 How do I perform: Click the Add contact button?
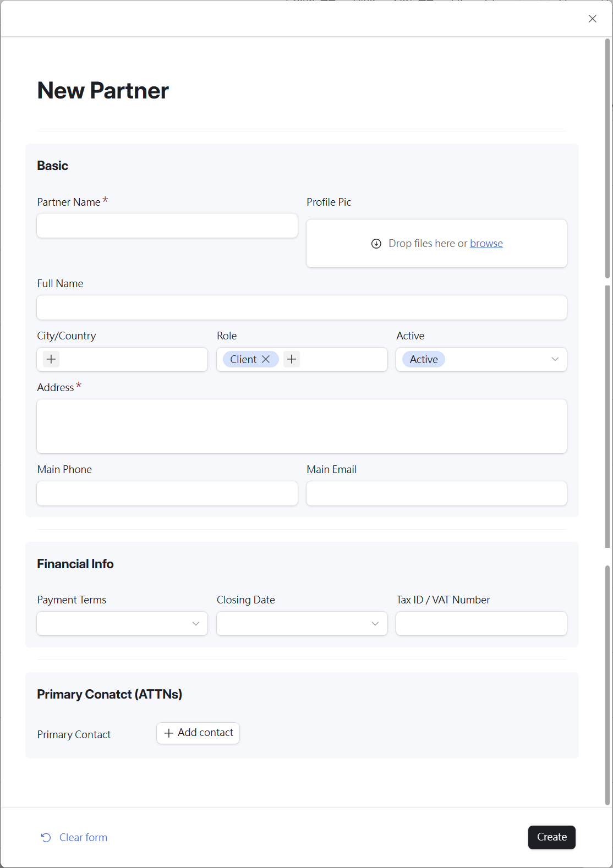(198, 733)
